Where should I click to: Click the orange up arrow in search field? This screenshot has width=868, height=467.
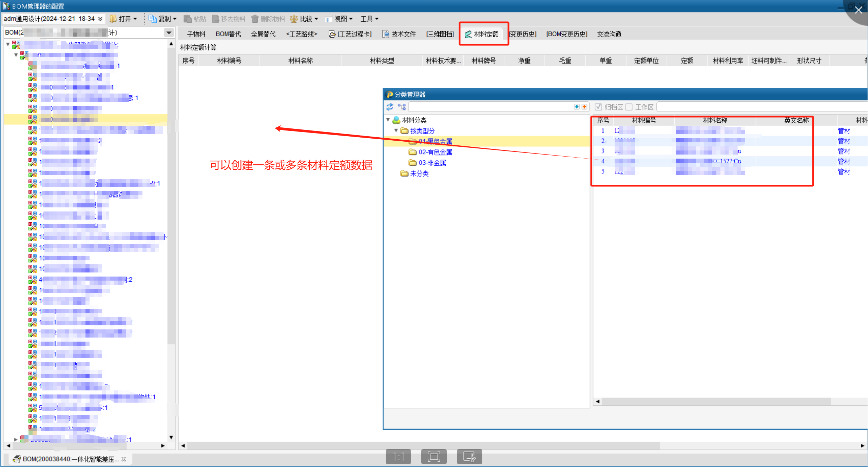click(x=584, y=107)
